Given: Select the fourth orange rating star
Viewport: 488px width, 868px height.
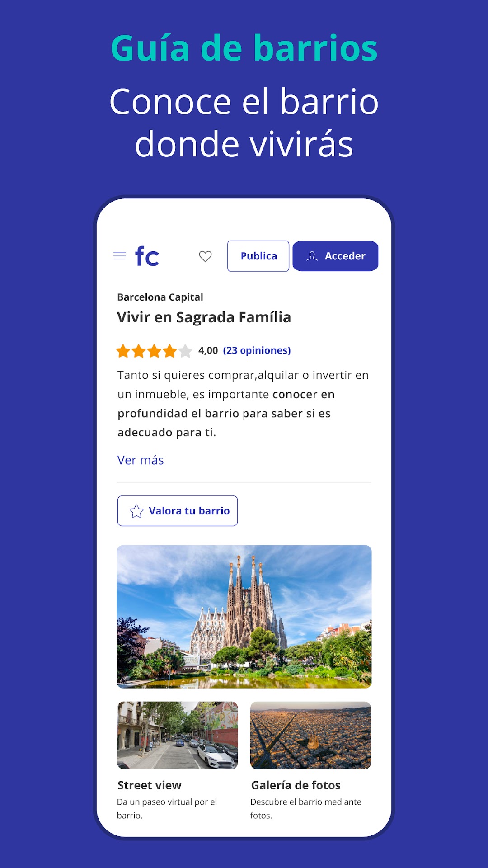Looking at the screenshot, I should click(x=170, y=351).
